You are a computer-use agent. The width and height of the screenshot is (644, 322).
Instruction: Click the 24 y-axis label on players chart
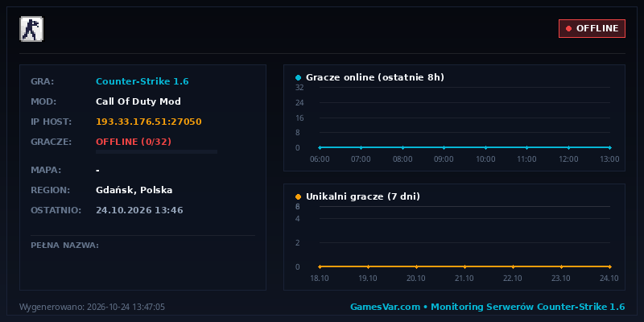pos(299,103)
